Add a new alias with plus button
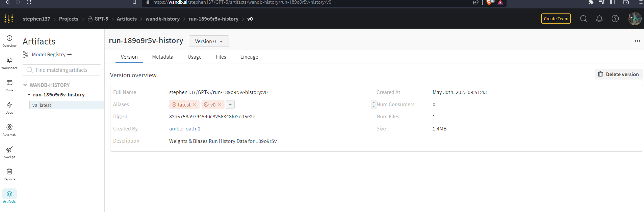 click(230, 104)
